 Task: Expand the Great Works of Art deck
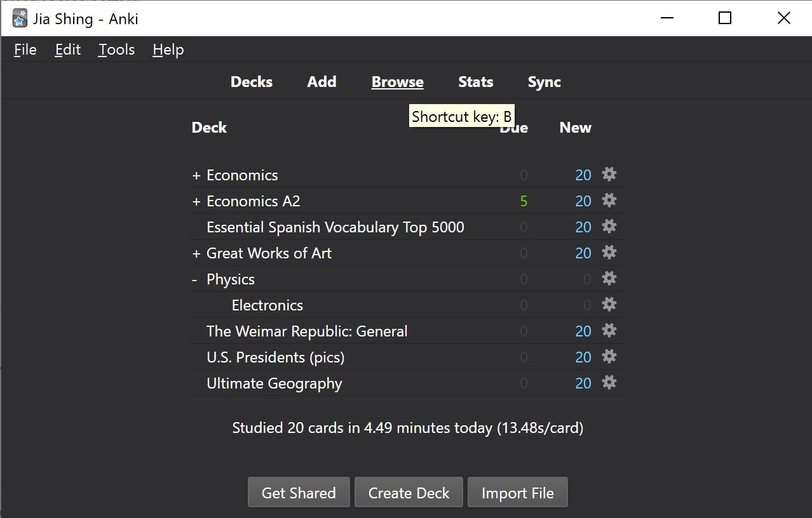pyautogui.click(x=196, y=254)
